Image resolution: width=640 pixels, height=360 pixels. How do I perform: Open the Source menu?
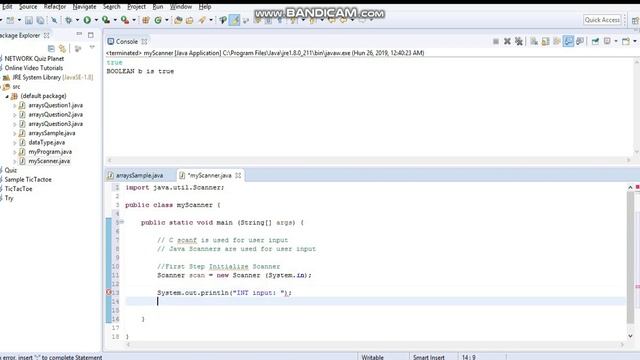tap(28, 7)
